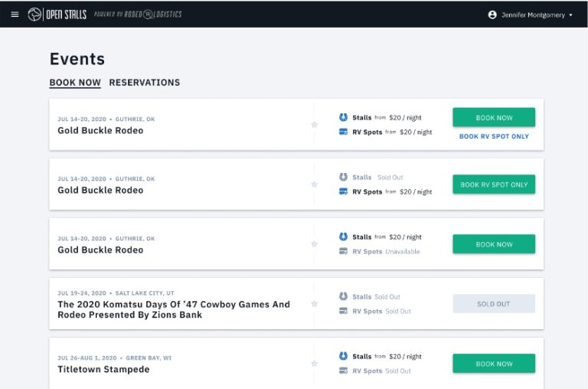Viewport: 588px width, 389px height.
Task: Open the Komatsu Days of '47 event title
Action: click(174, 309)
